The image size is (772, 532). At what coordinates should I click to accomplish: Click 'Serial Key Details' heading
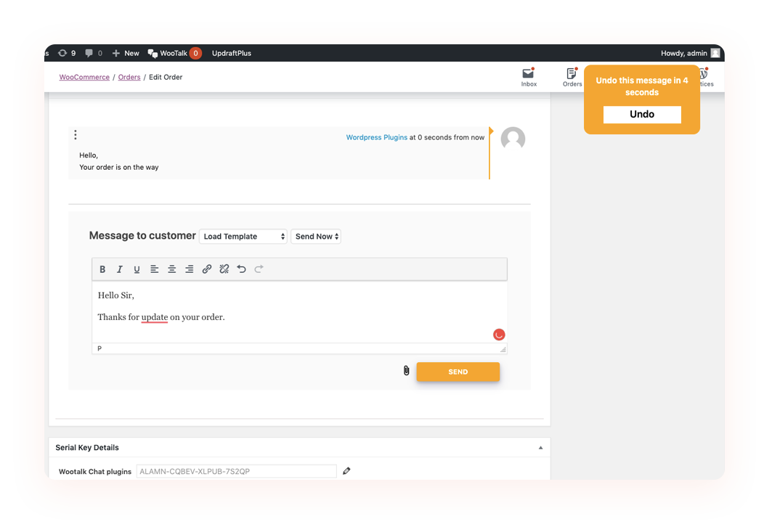tap(87, 447)
